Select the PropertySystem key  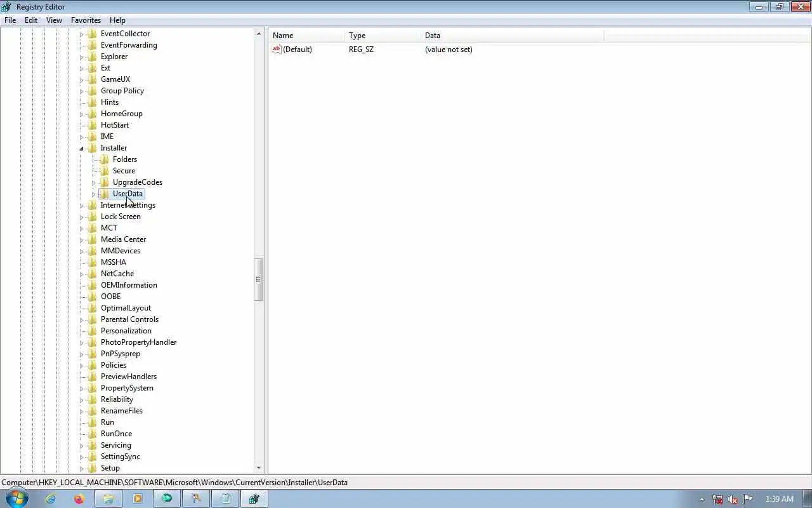click(127, 388)
